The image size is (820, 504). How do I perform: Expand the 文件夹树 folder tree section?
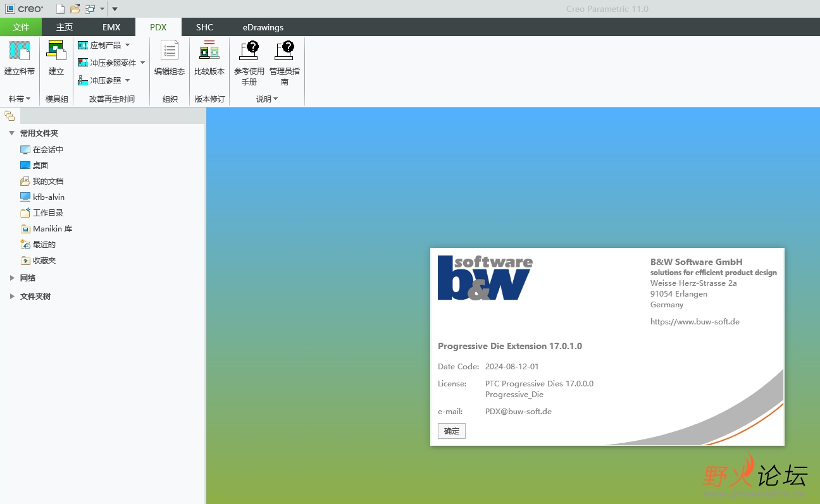11,297
